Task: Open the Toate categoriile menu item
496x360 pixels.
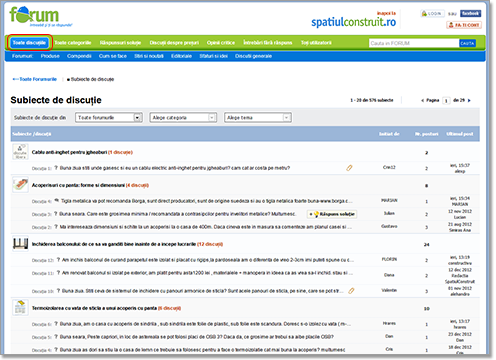Action: tap(73, 43)
